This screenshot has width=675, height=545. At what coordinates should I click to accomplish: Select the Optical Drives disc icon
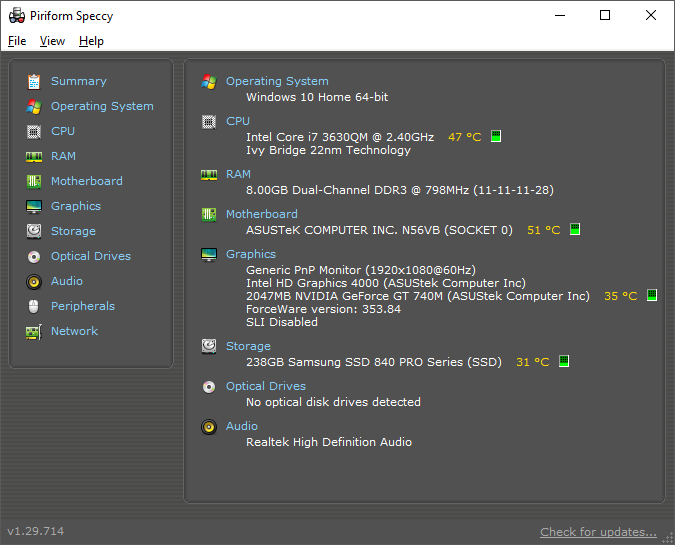[x=34, y=256]
